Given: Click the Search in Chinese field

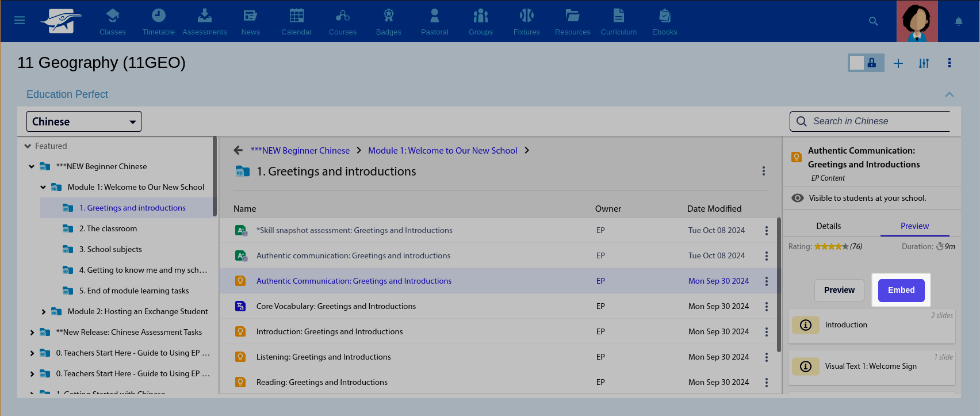Looking at the screenshot, I should [x=870, y=121].
